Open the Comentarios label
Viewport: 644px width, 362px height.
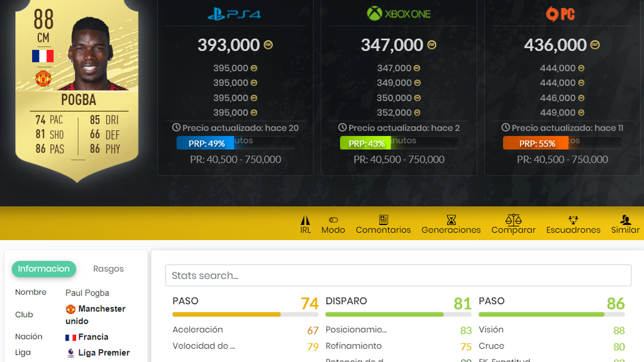point(383,230)
